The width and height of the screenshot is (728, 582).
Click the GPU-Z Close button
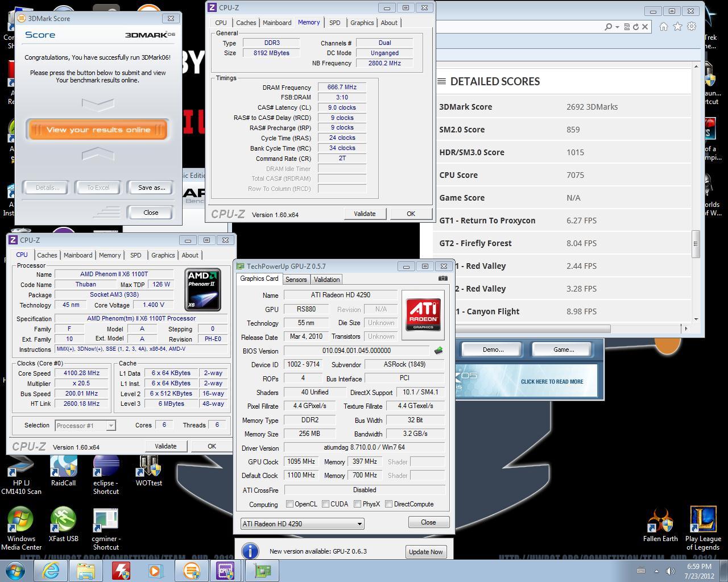(428, 522)
